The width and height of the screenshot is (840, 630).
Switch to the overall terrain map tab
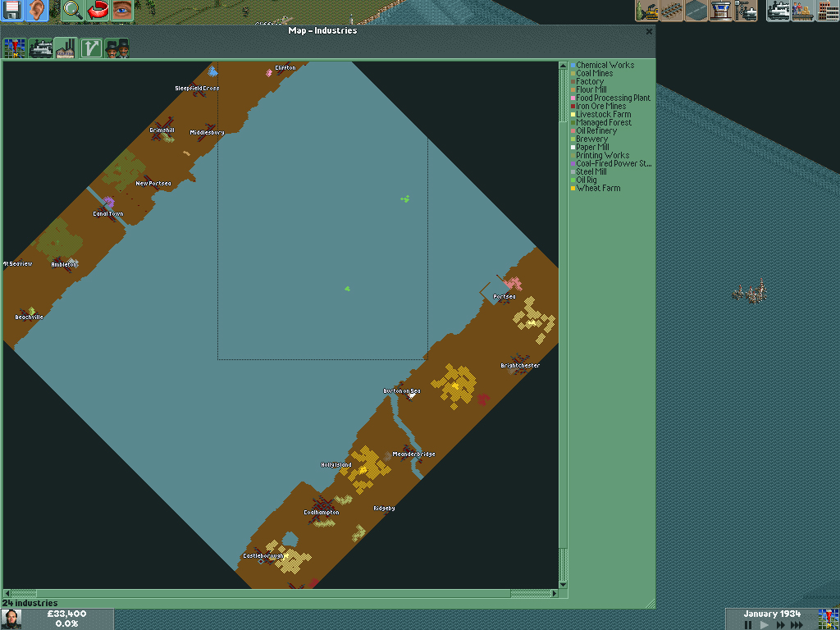click(15, 48)
